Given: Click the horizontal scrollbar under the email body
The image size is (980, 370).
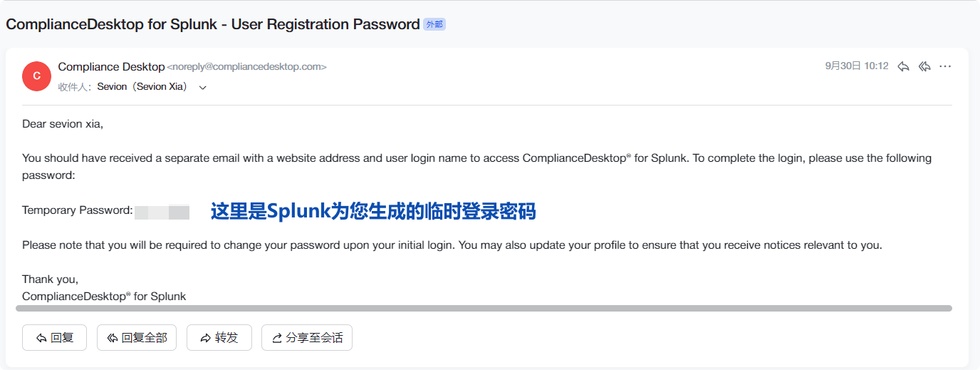Looking at the screenshot, I should coord(484,309).
